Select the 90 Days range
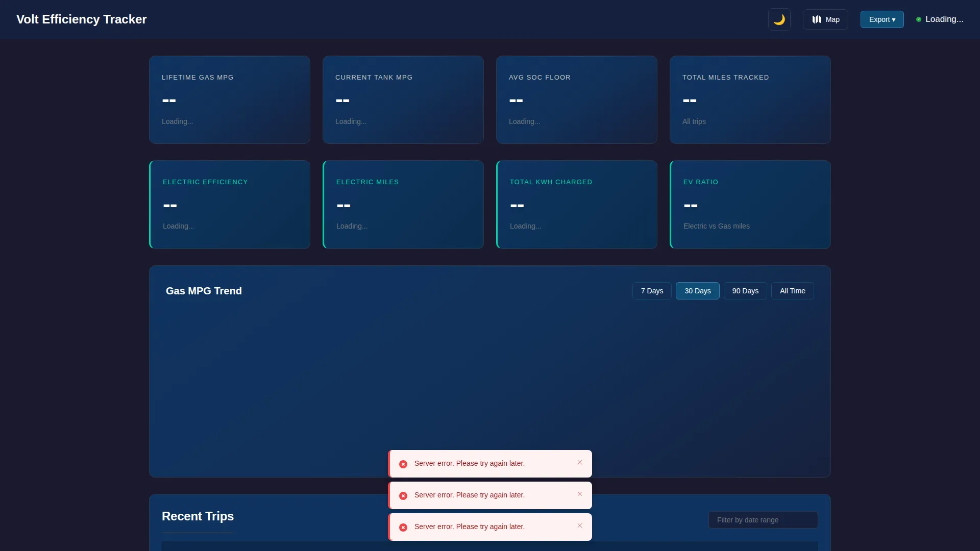The image size is (980, 551). pos(745,291)
